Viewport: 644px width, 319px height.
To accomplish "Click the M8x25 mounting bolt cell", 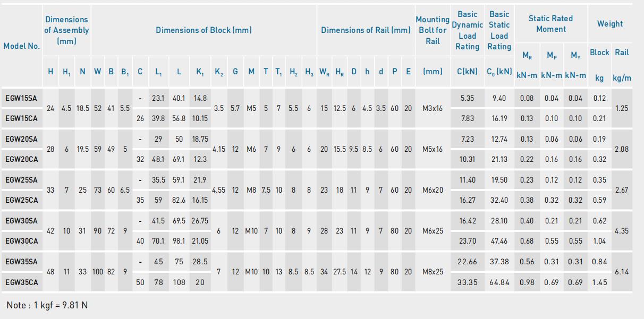I will 433,272.
